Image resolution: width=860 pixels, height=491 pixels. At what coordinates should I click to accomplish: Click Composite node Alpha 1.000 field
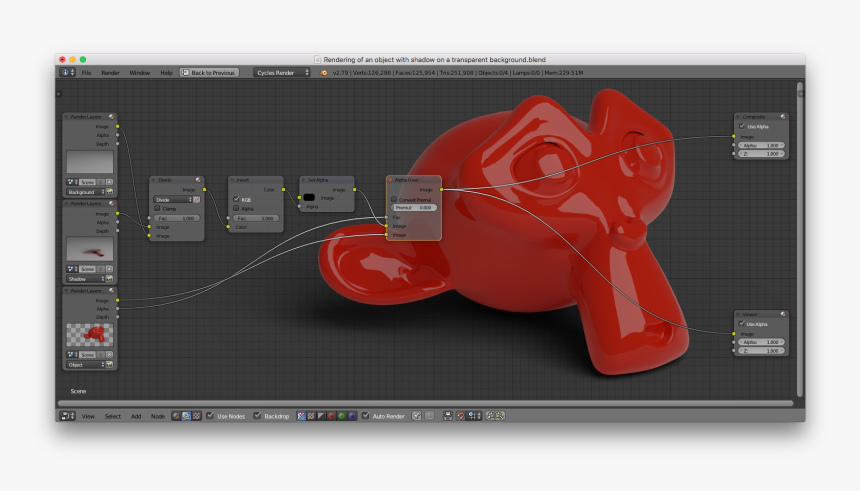click(761, 145)
